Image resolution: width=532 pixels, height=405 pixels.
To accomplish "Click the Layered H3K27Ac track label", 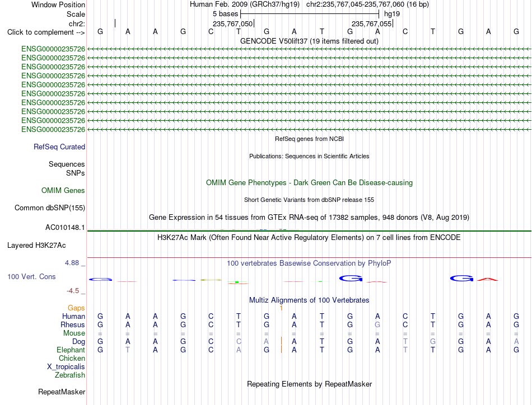I will pos(36,246).
